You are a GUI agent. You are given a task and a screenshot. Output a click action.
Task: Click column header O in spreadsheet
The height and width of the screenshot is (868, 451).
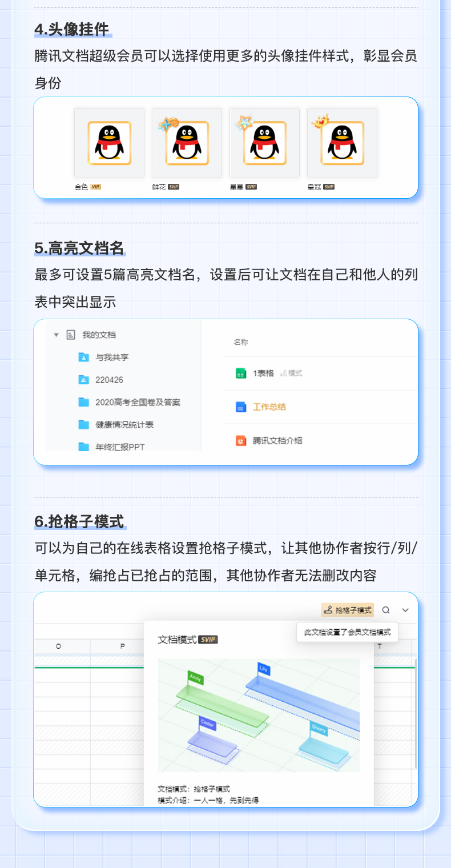59,646
